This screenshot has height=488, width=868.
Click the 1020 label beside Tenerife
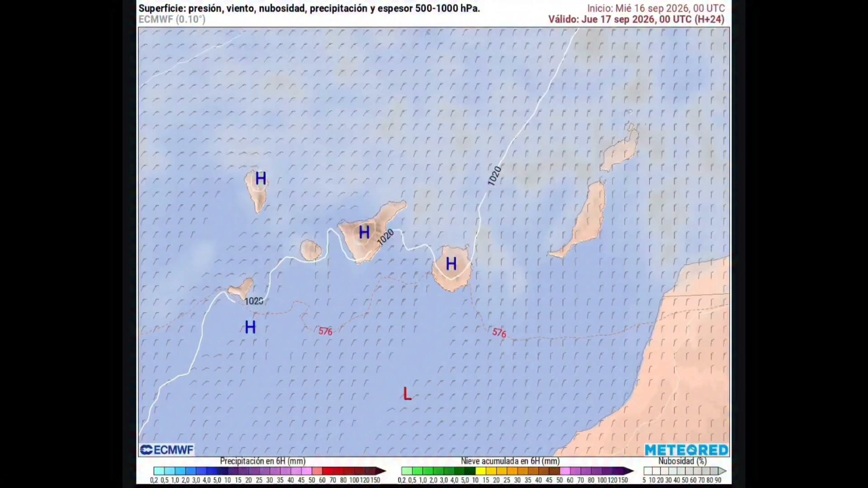[386, 237]
